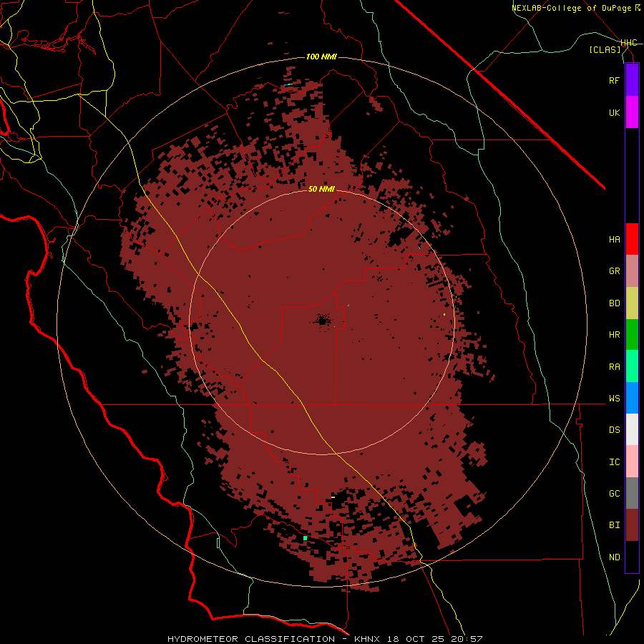This screenshot has width=644, height=644.
Task: Click the radar site center clutter spot
Action: click(323, 320)
